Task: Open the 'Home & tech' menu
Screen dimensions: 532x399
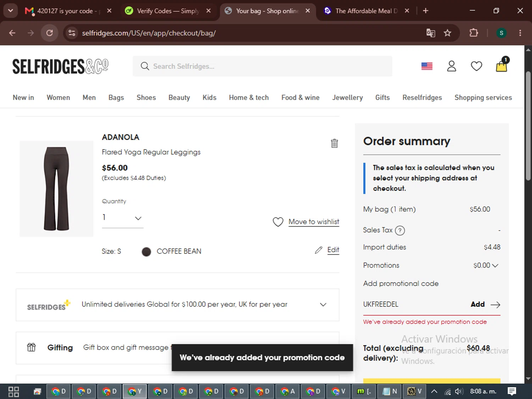Action: (x=249, y=98)
